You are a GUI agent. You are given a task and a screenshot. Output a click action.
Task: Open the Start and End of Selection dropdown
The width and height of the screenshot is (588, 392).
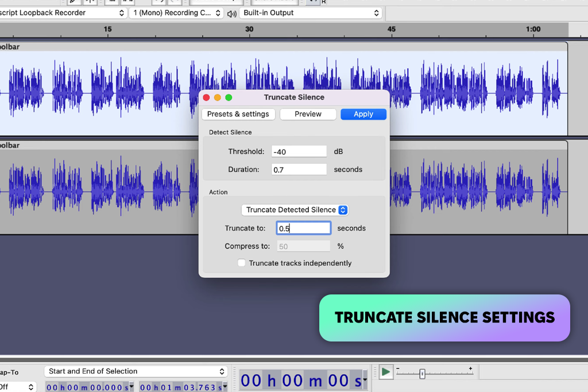(x=136, y=371)
